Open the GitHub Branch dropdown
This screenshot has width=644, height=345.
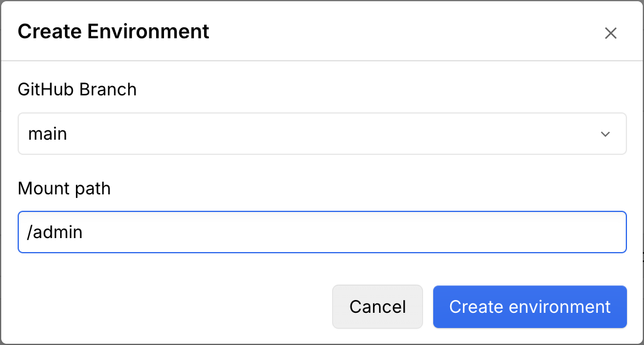[x=321, y=134]
